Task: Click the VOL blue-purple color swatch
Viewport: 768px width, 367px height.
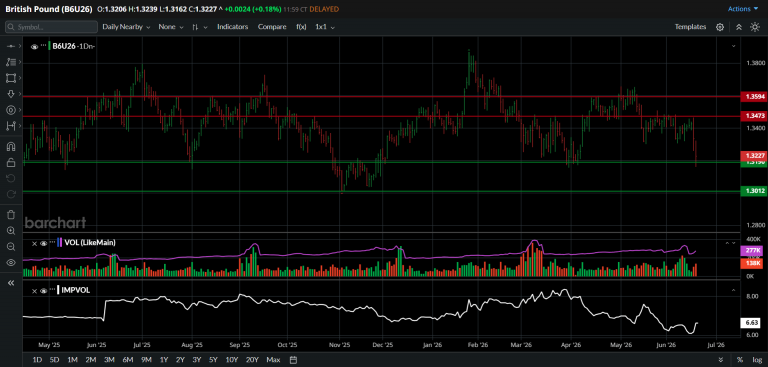Action: coord(59,243)
